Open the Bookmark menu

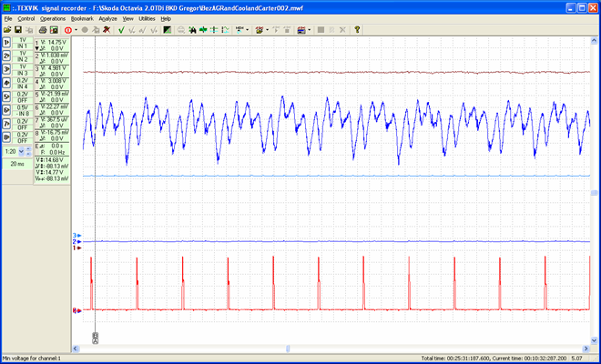[x=82, y=18]
